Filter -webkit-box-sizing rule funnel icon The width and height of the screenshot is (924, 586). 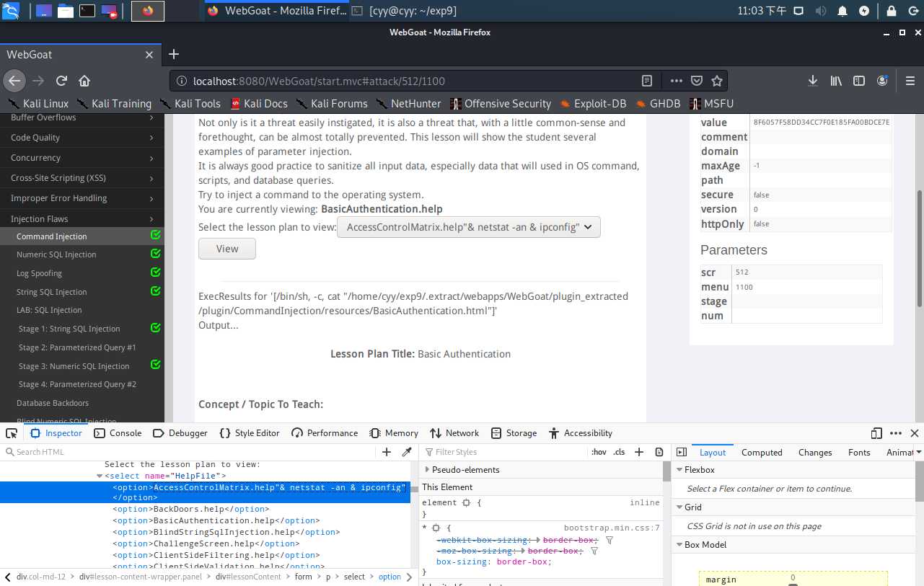(610, 540)
